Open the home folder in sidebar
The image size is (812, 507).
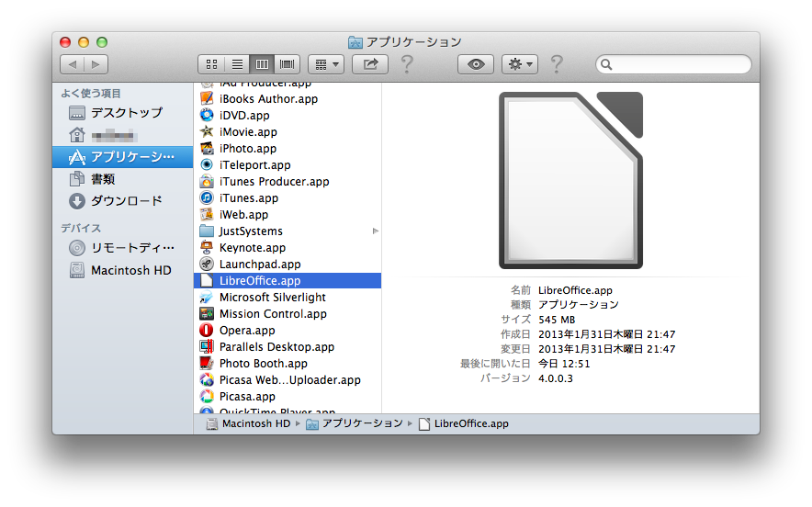(x=122, y=136)
